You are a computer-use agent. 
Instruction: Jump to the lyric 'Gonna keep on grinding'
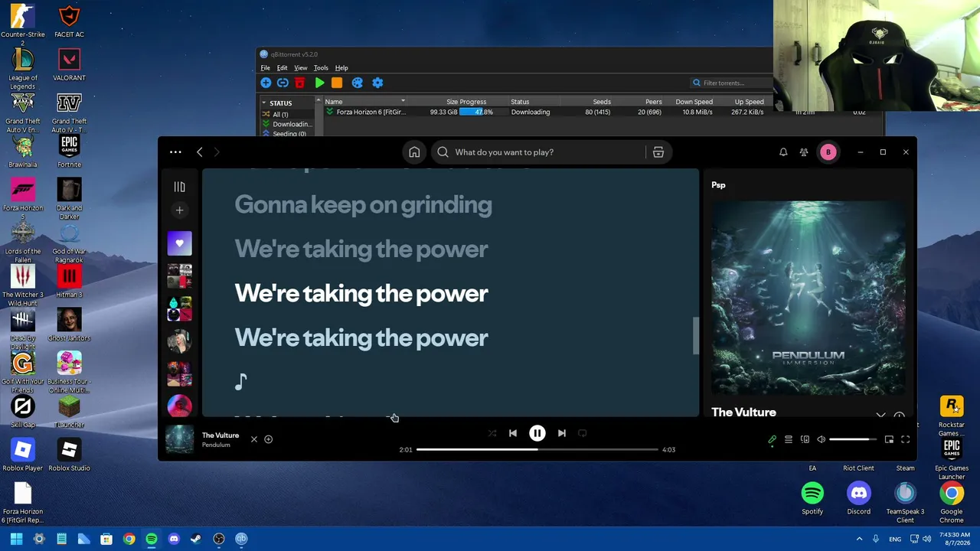tap(363, 204)
